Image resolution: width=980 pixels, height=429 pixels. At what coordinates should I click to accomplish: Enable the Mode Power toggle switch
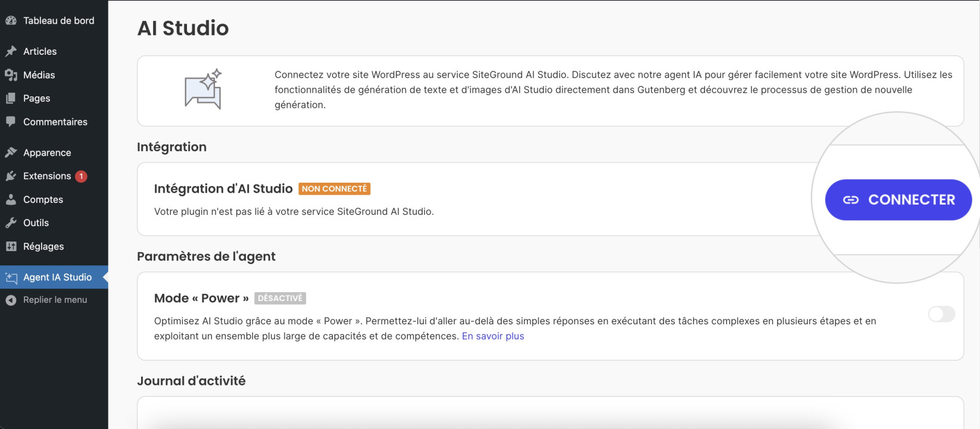pos(941,314)
